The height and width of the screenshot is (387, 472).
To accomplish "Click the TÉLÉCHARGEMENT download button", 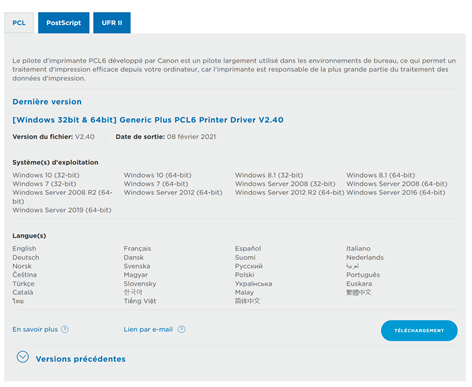I will [419, 331].
